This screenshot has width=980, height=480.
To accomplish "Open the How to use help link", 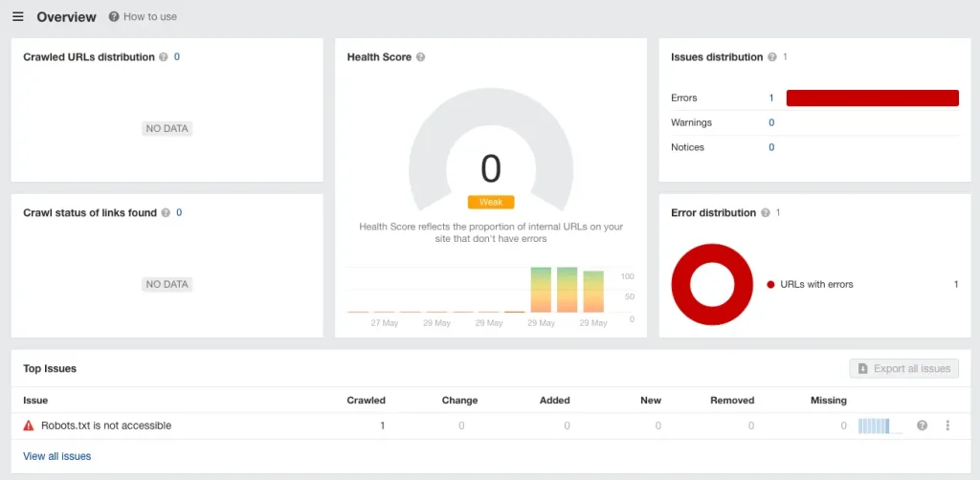I will point(144,17).
